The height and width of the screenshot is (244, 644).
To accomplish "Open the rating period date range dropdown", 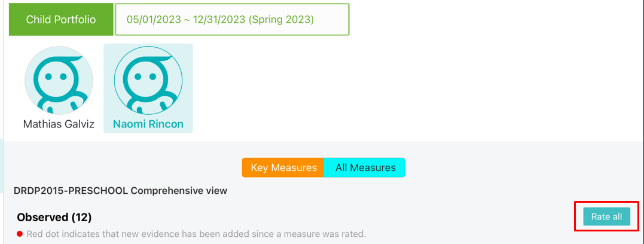I will point(231,20).
